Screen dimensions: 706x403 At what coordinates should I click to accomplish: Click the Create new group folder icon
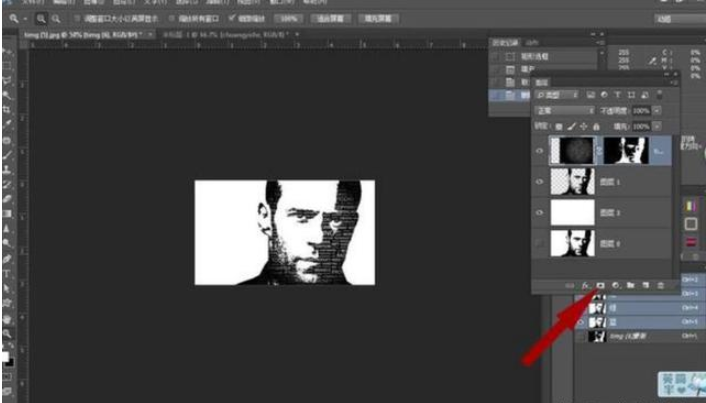[x=631, y=286]
